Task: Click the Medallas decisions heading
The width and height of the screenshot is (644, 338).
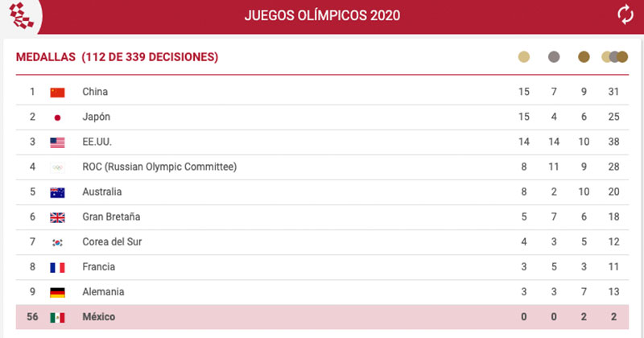Action: pos(118,57)
